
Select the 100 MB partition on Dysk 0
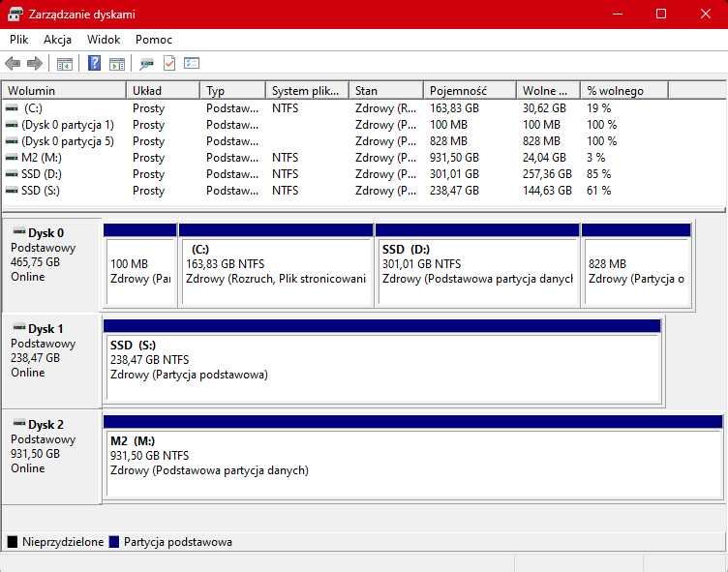point(140,265)
